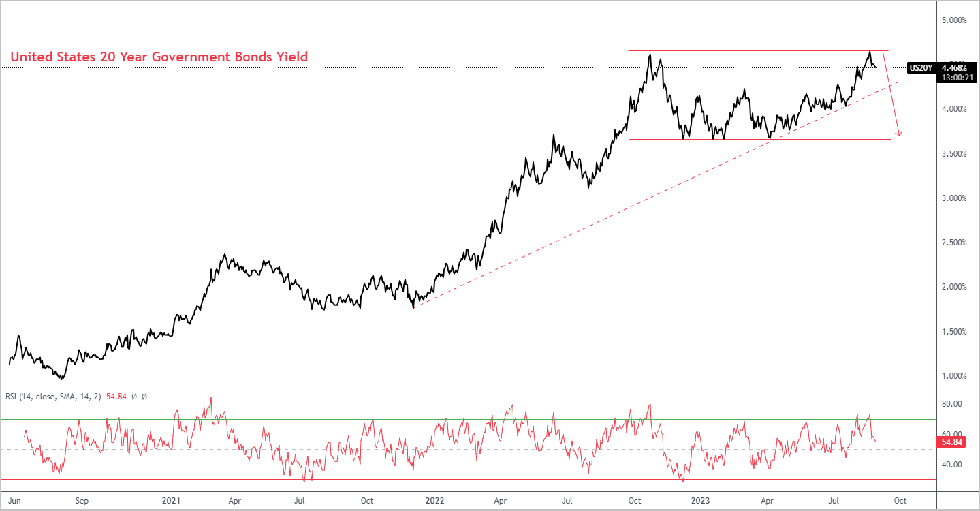Select the United States 20 Year Government Bonds Yield title

pyautogui.click(x=159, y=57)
